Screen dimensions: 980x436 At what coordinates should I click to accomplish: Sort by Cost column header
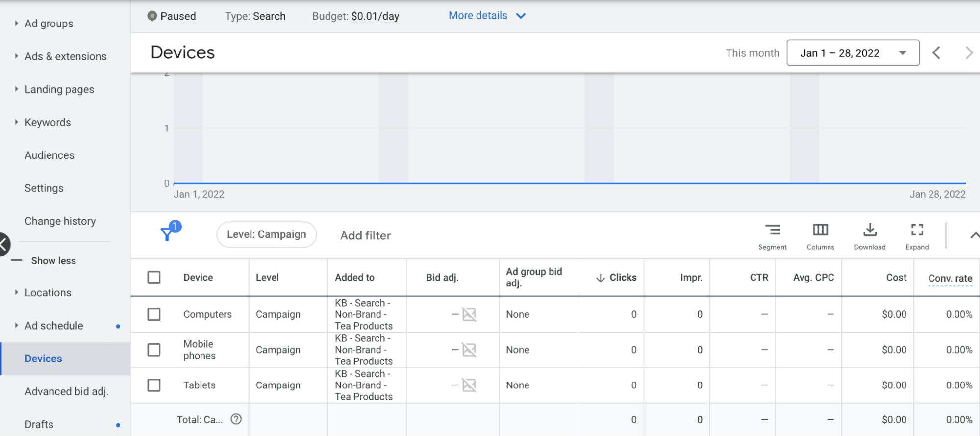(x=896, y=277)
